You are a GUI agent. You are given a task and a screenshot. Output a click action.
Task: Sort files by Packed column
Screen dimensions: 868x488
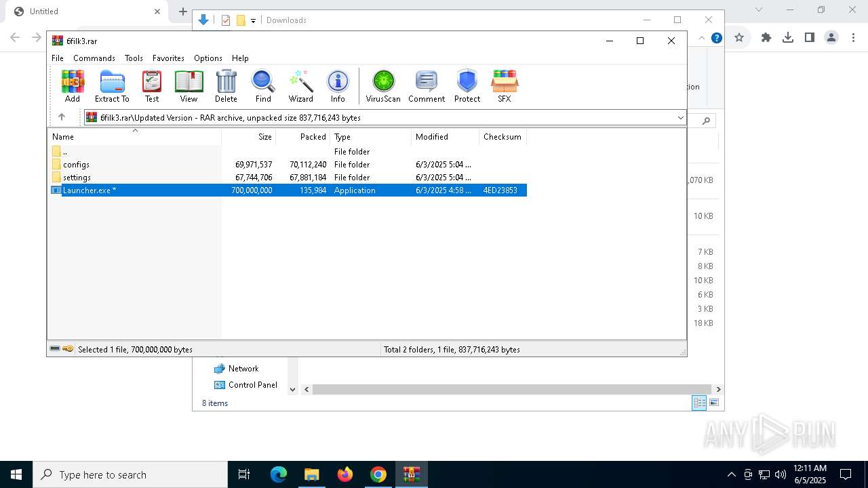(303, 137)
